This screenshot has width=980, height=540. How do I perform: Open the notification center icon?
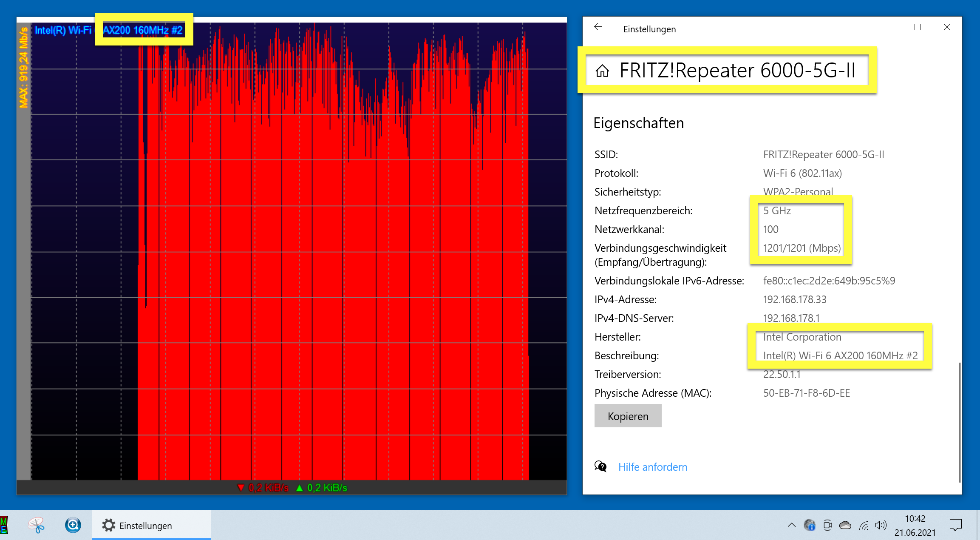955,525
